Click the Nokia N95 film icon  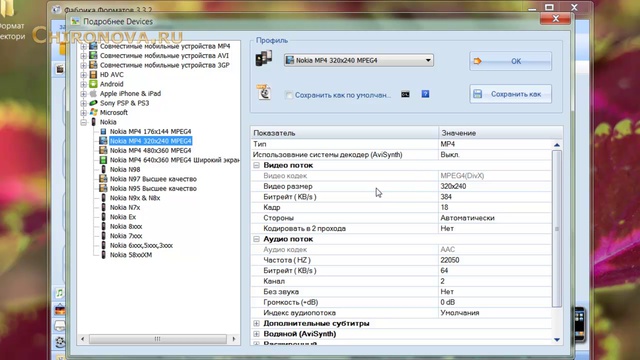point(103,188)
